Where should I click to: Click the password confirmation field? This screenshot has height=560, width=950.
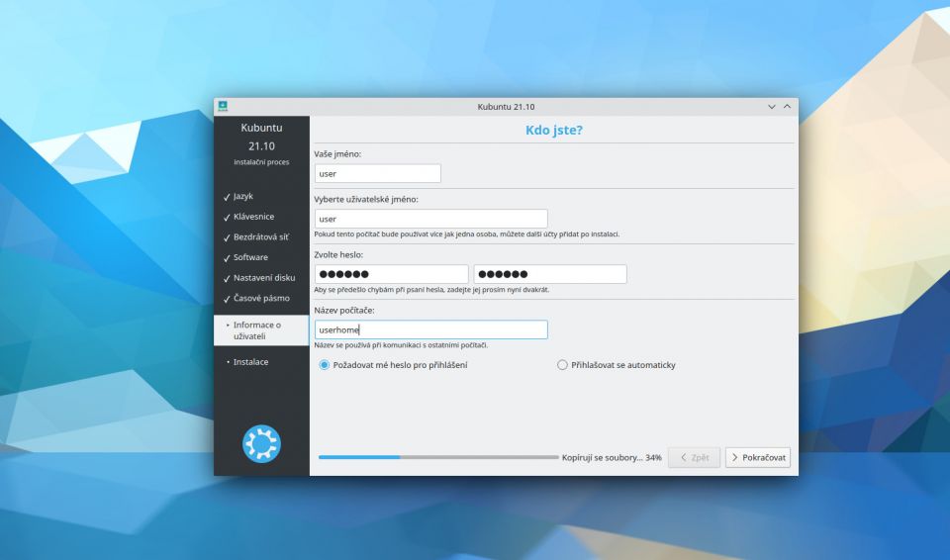550,274
